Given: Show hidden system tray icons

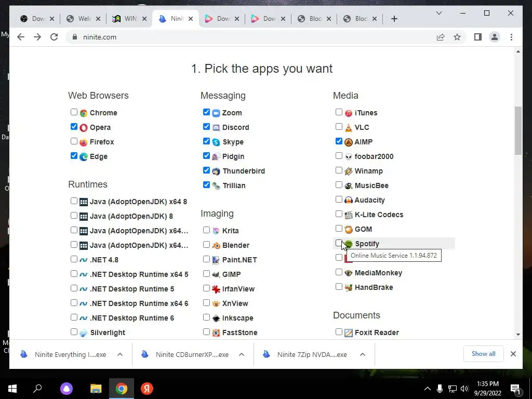Looking at the screenshot, I should pos(428,389).
